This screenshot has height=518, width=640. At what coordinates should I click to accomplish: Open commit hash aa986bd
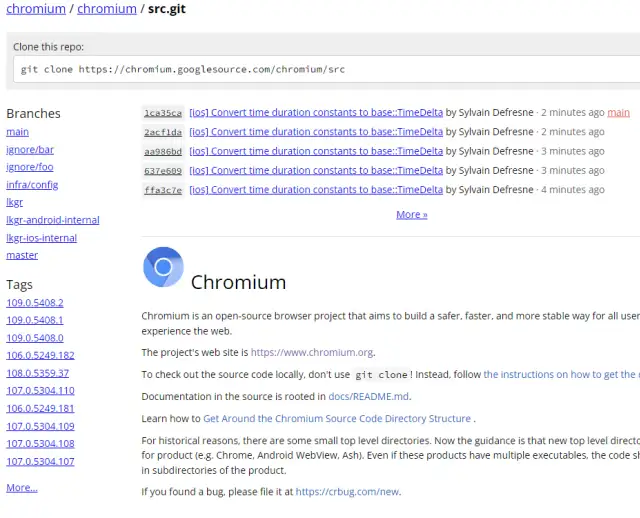[163, 151]
